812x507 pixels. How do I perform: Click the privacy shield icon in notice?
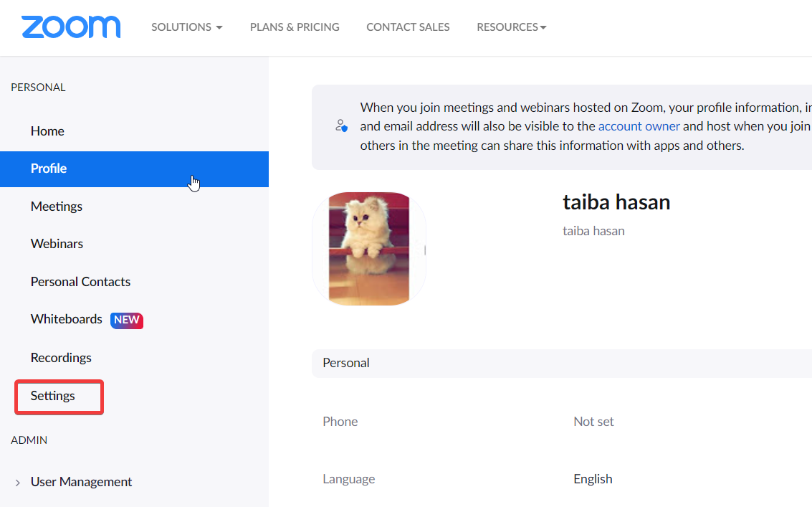coord(341,125)
